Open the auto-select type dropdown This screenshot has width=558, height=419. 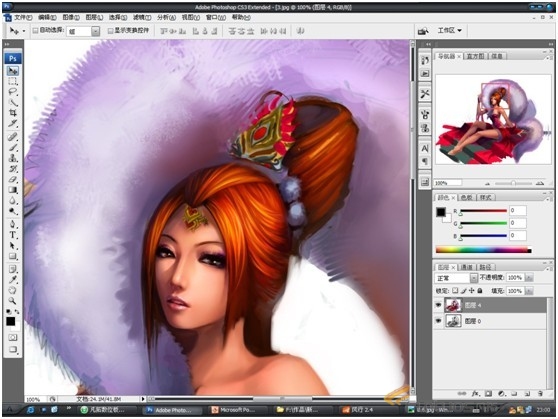95,31
